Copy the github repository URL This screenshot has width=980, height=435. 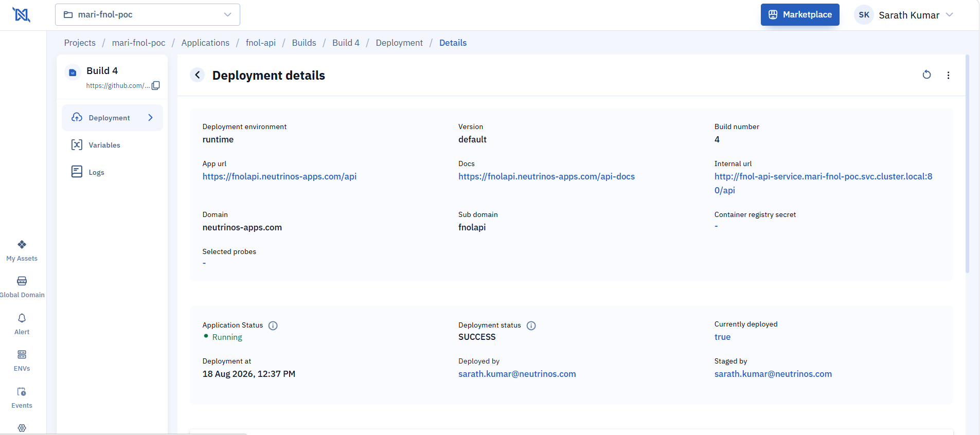pos(156,85)
